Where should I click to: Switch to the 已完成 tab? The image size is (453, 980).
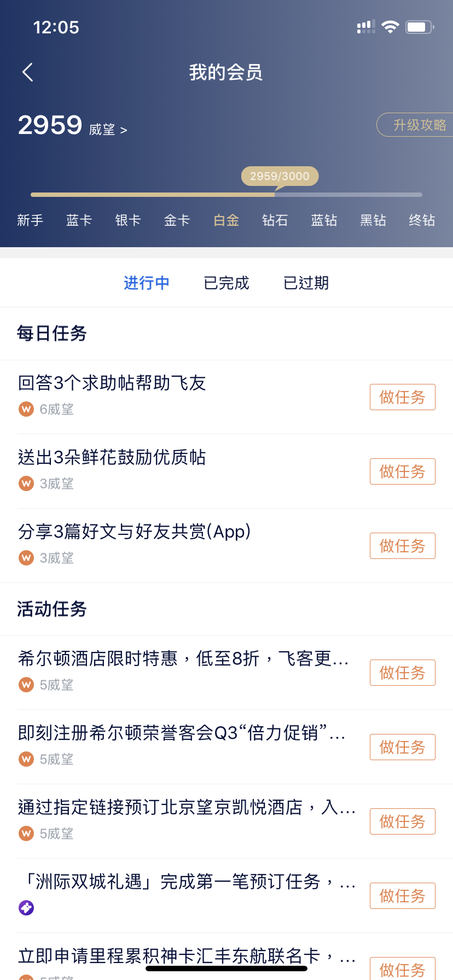(x=226, y=283)
